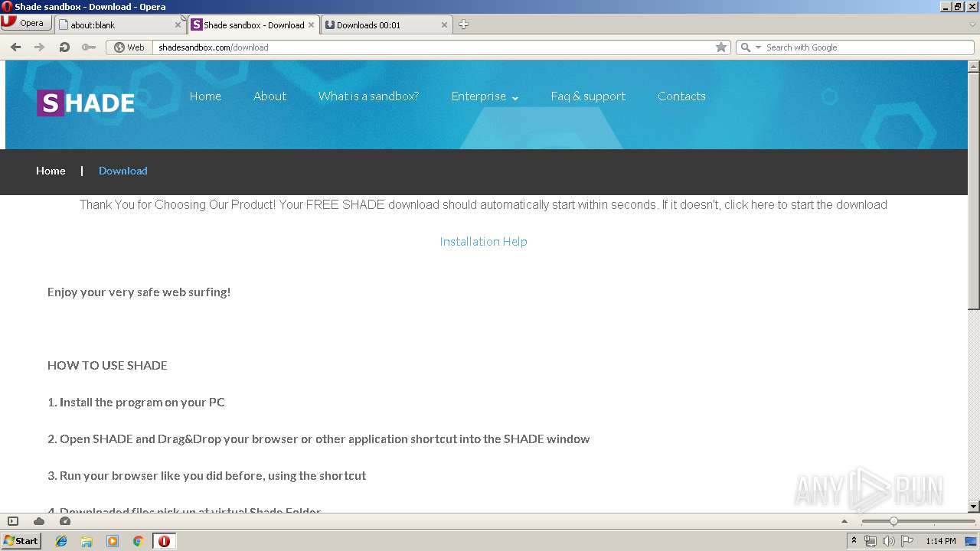Open Opera Link cloud icon
Image resolution: width=980 pixels, height=551 pixels.
(x=39, y=521)
